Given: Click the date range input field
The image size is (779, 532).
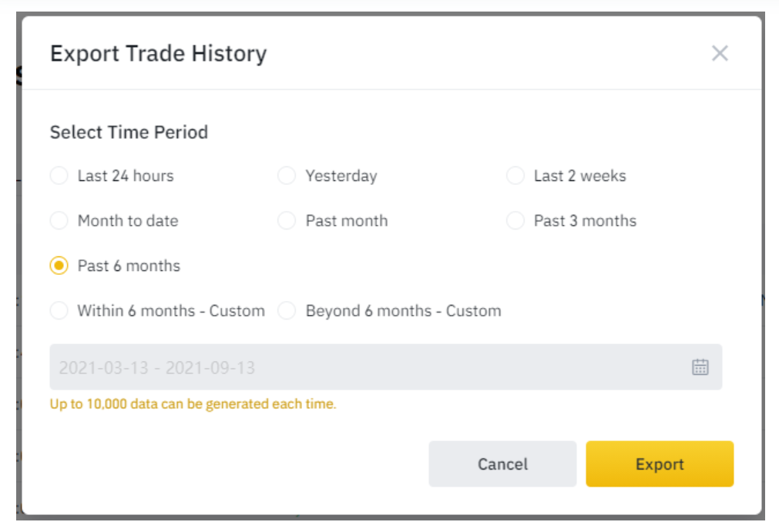Looking at the screenshot, I should coord(385,367).
